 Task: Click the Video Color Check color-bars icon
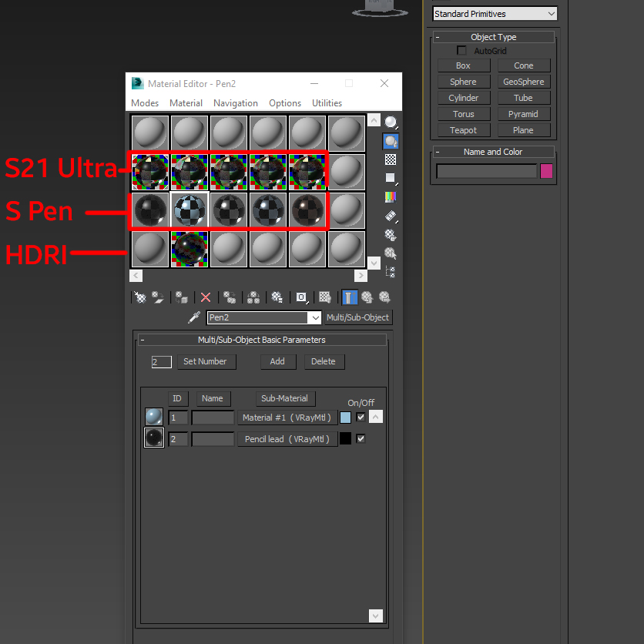(391, 197)
